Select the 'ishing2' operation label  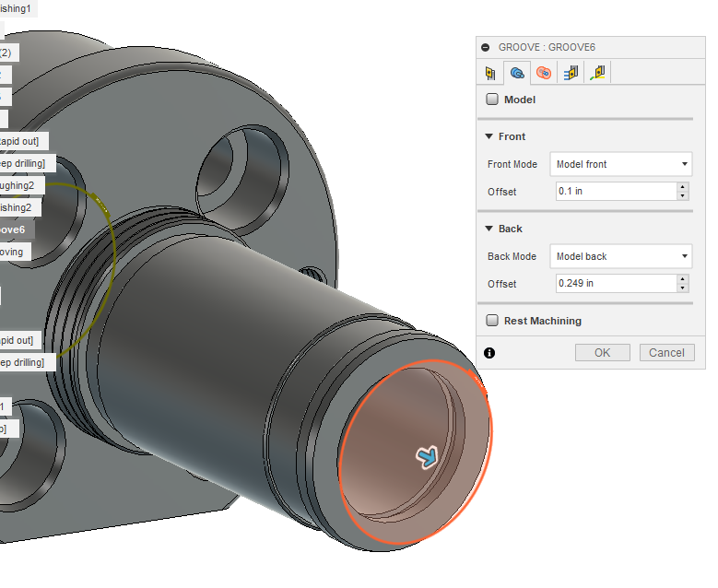(20, 207)
